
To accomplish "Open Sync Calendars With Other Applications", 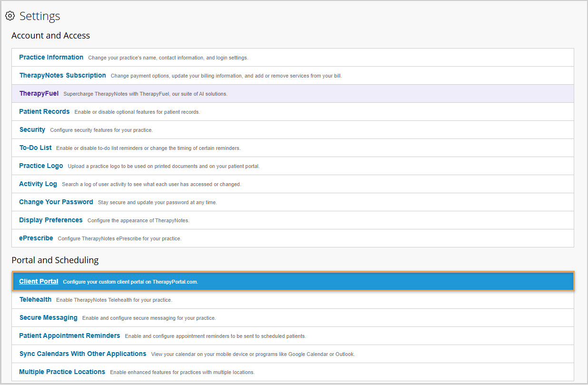I will pos(83,354).
